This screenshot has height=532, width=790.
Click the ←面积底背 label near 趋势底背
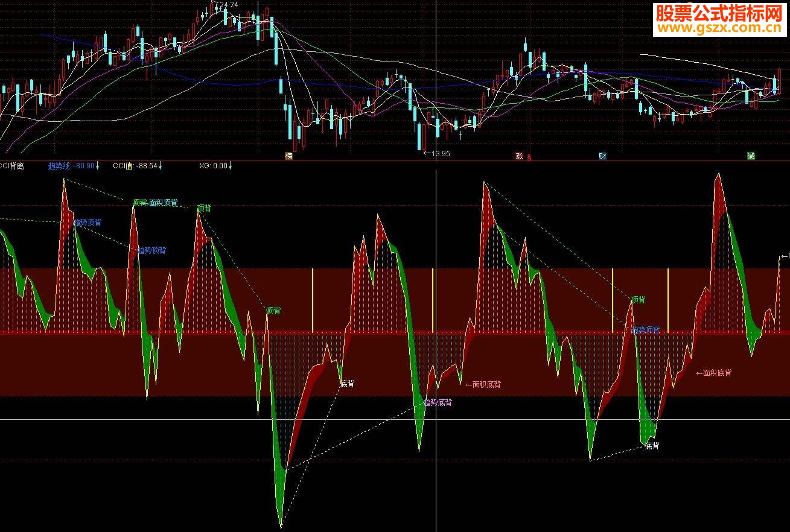[483, 384]
